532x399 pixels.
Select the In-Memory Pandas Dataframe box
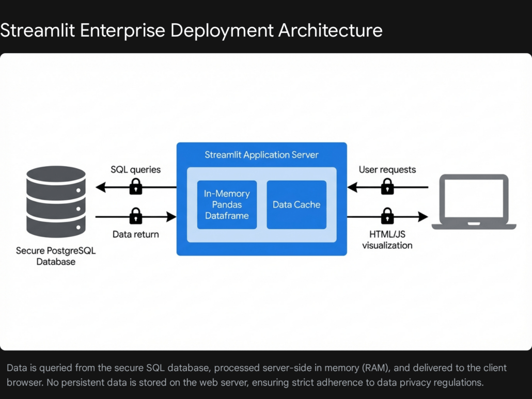(x=227, y=205)
